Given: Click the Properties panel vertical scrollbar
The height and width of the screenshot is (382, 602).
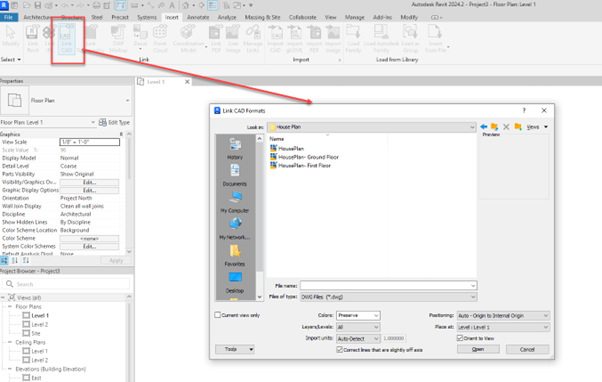Looking at the screenshot, I should (129, 193).
